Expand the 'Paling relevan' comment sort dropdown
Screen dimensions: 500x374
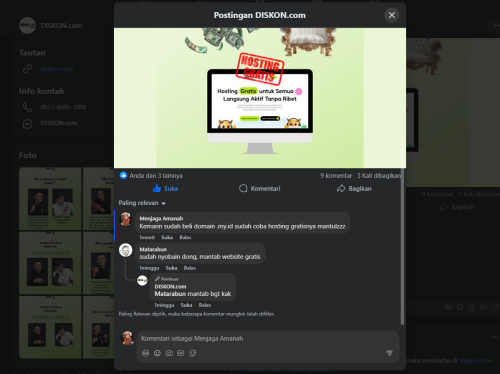point(142,203)
